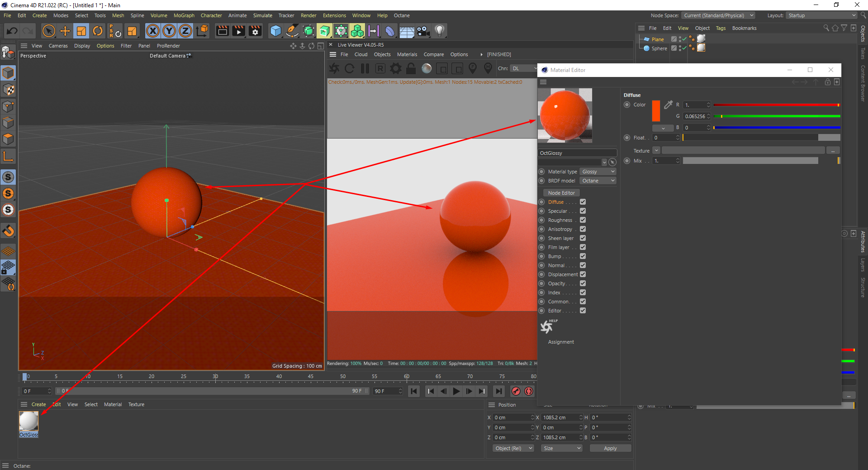This screenshot has width=868, height=470.
Task: Toggle the Opacity channel checkbox
Action: point(583,283)
